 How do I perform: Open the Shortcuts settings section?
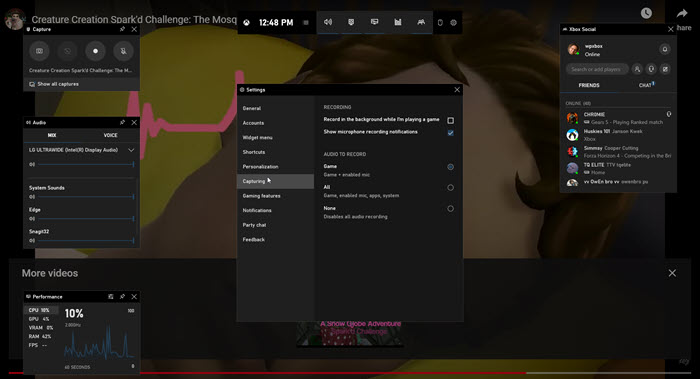pyautogui.click(x=275, y=152)
